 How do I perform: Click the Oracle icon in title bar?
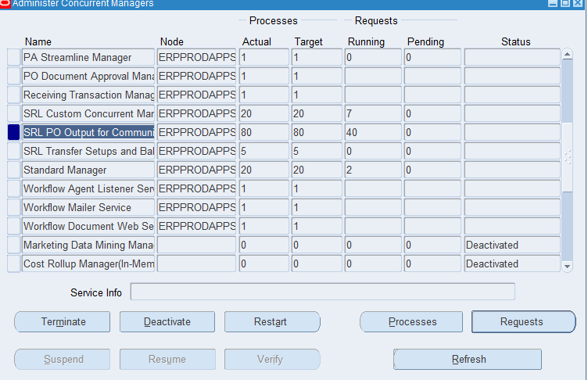click(x=5, y=4)
